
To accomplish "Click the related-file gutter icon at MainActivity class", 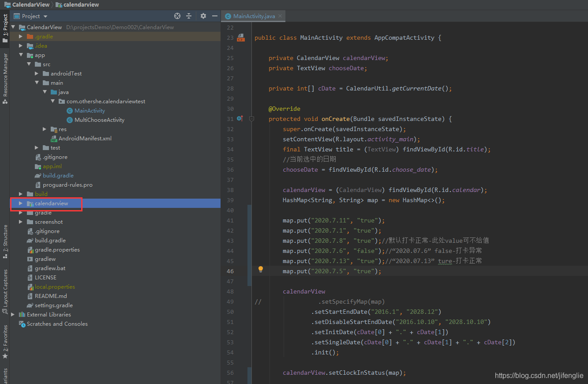I will pos(240,38).
